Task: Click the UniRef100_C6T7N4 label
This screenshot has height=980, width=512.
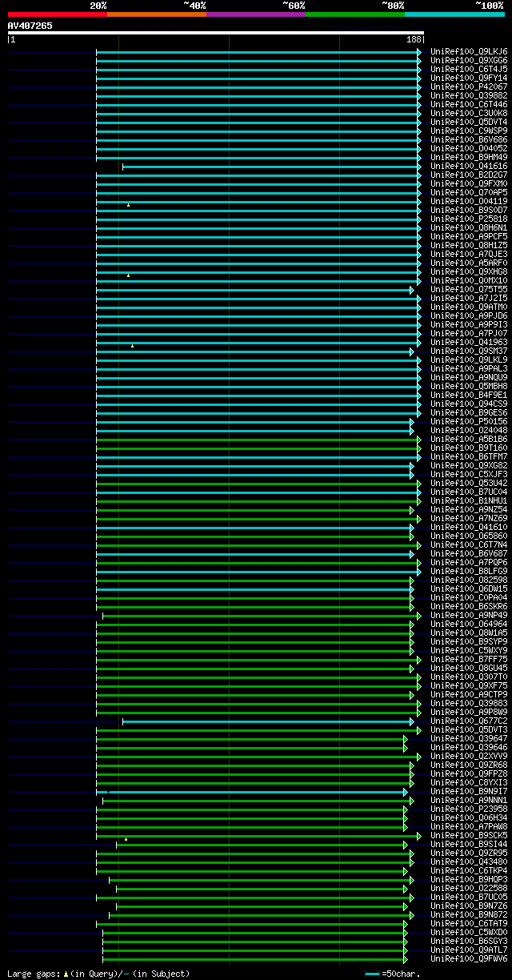Action: pyautogui.click(x=469, y=545)
